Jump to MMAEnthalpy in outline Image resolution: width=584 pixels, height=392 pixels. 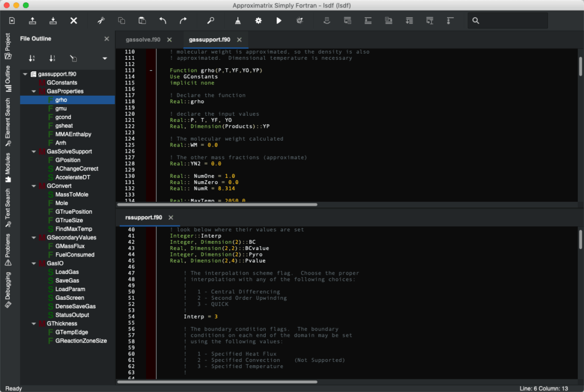(x=73, y=134)
